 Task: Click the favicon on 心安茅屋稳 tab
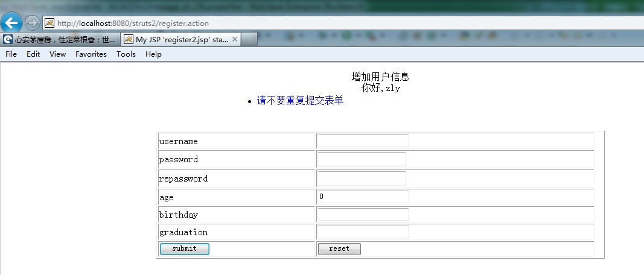(8, 39)
